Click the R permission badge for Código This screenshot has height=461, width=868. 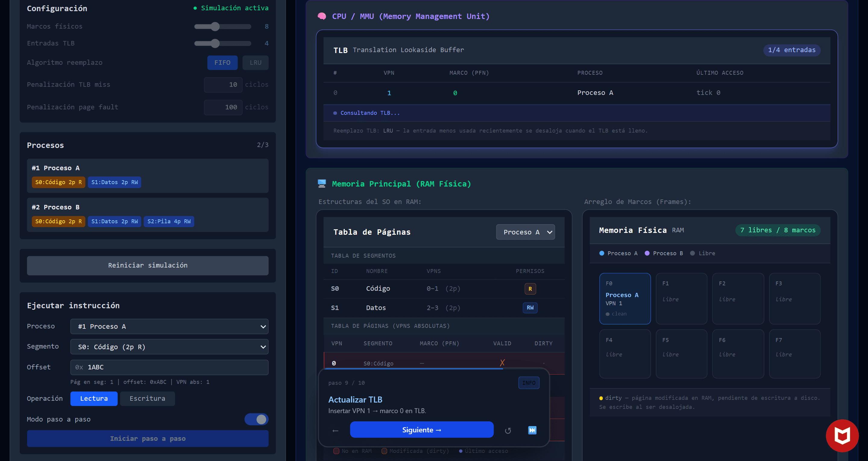pos(530,289)
